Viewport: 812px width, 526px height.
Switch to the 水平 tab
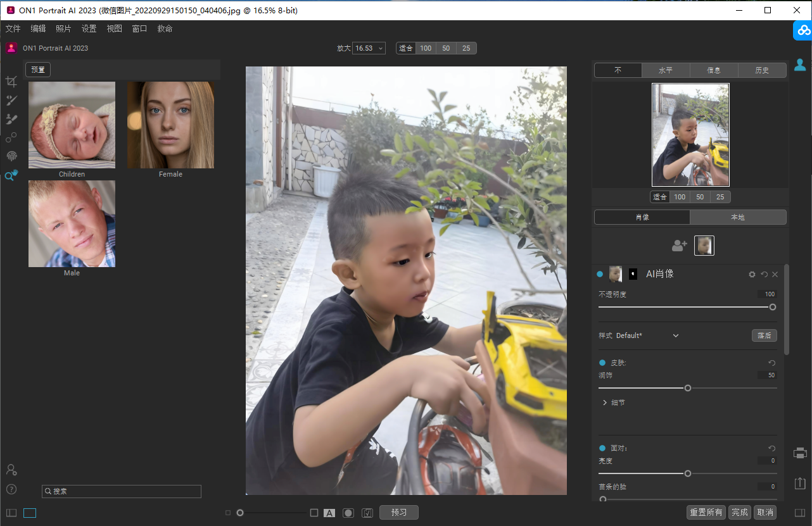click(x=666, y=70)
